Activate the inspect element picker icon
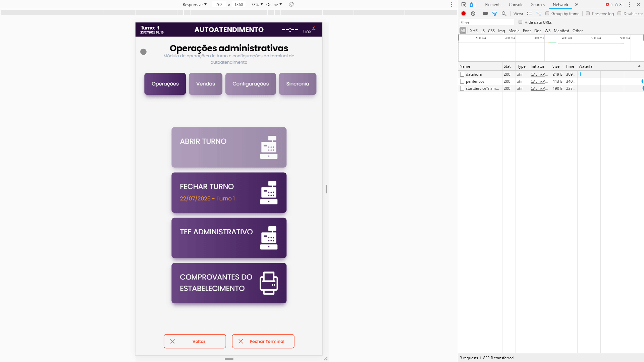This screenshot has height=362, width=644. (464, 4)
